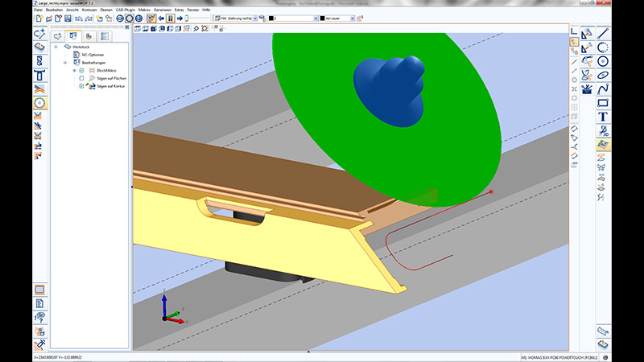
Task: Switch to the machining tree tab
Action: tap(73, 36)
